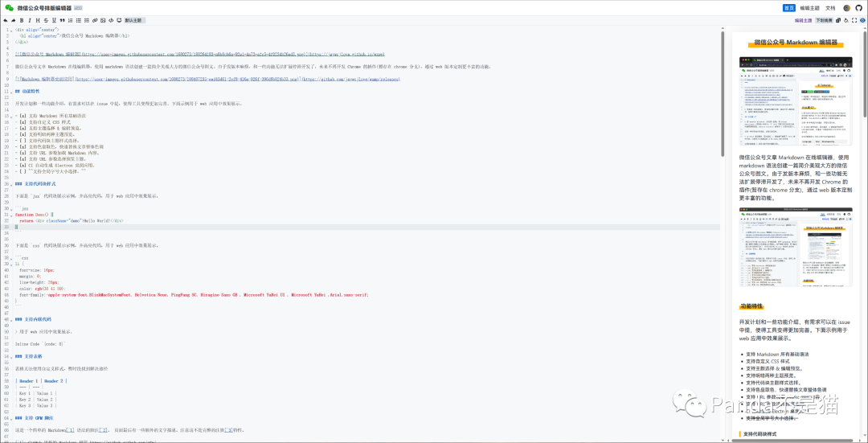
Task: Go to the 首页 tab
Action: pos(789,8)
